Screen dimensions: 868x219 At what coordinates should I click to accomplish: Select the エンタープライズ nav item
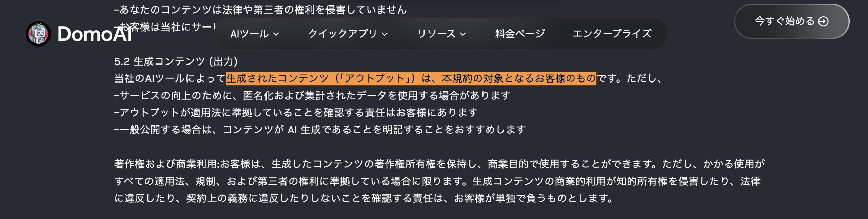click(612, 34)
